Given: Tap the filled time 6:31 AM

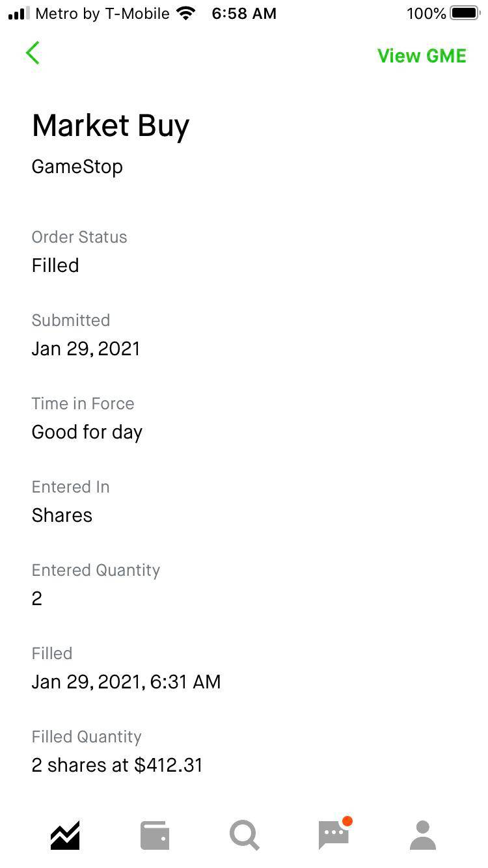Looking at the screenshot, I should click(x=185, y=682).
